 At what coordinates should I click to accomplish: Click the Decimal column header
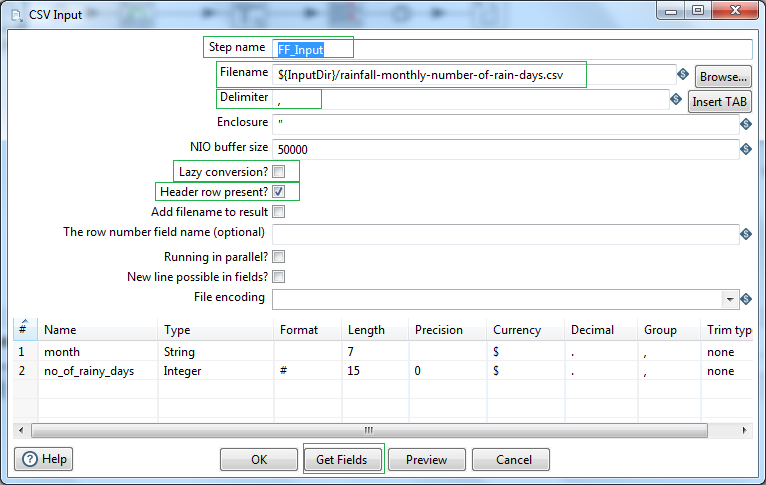point(601,330)
